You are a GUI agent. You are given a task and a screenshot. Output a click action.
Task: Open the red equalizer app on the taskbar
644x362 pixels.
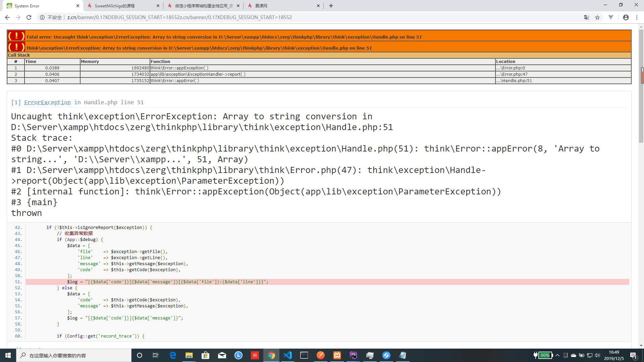[x=255, y=355]
